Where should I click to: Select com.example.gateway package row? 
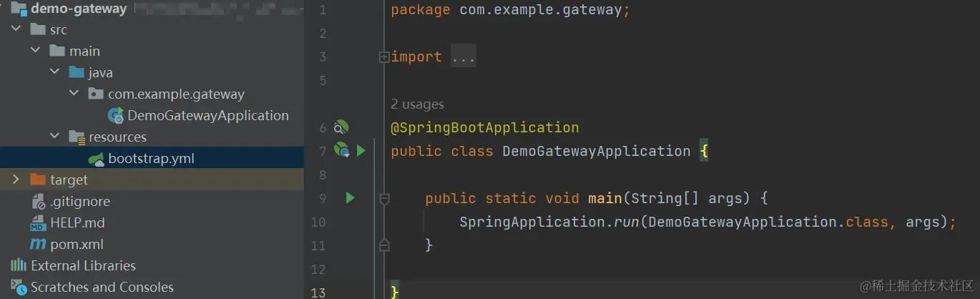click(x=152, y=94)
